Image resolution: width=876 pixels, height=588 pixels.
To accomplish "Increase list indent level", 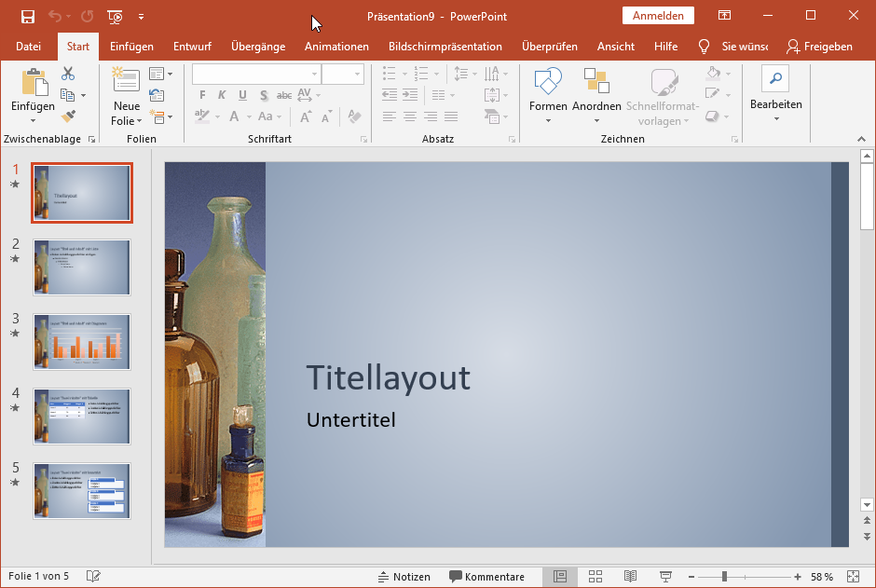I will click(410, 95).
